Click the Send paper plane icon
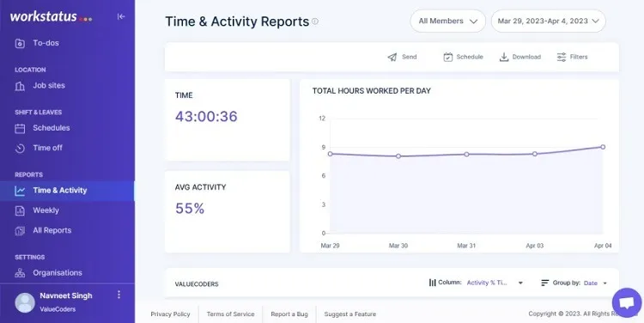The height and width of the screenshot is (323, 644). [392, 57]
